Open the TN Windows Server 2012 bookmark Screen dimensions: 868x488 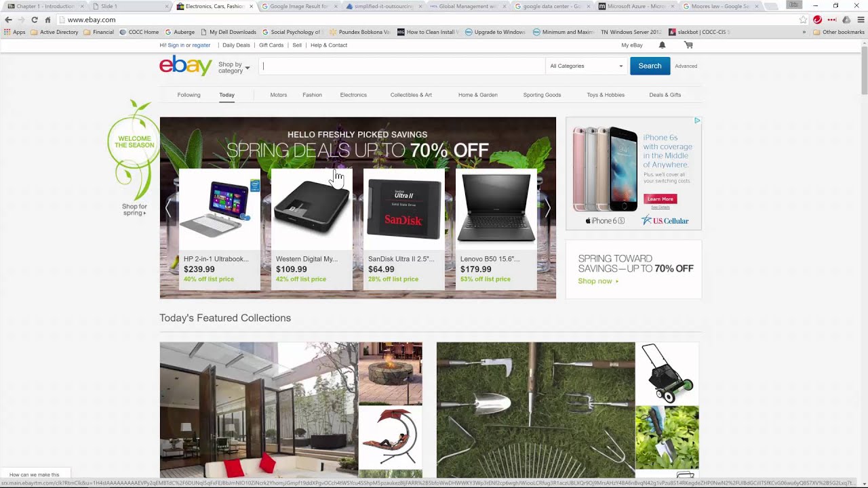point(631,32)
